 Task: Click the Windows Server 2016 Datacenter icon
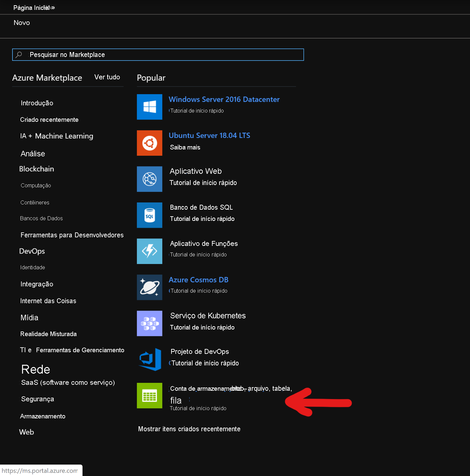[x=149, y=107]
